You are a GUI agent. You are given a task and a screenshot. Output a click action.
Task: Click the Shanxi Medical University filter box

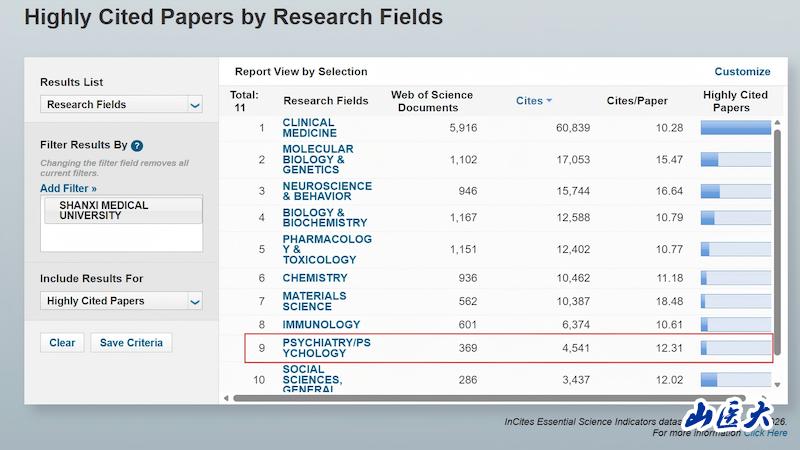coord(121,210)
